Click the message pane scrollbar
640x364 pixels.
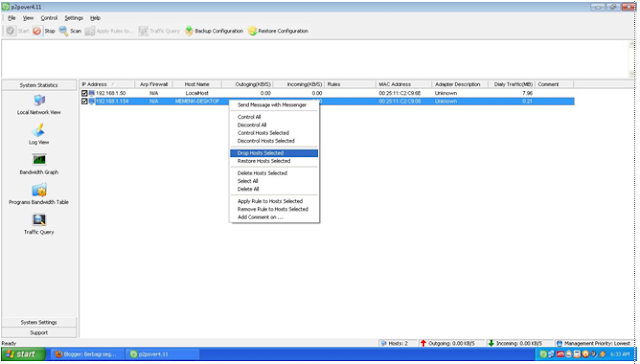click(x=631, y=59)
